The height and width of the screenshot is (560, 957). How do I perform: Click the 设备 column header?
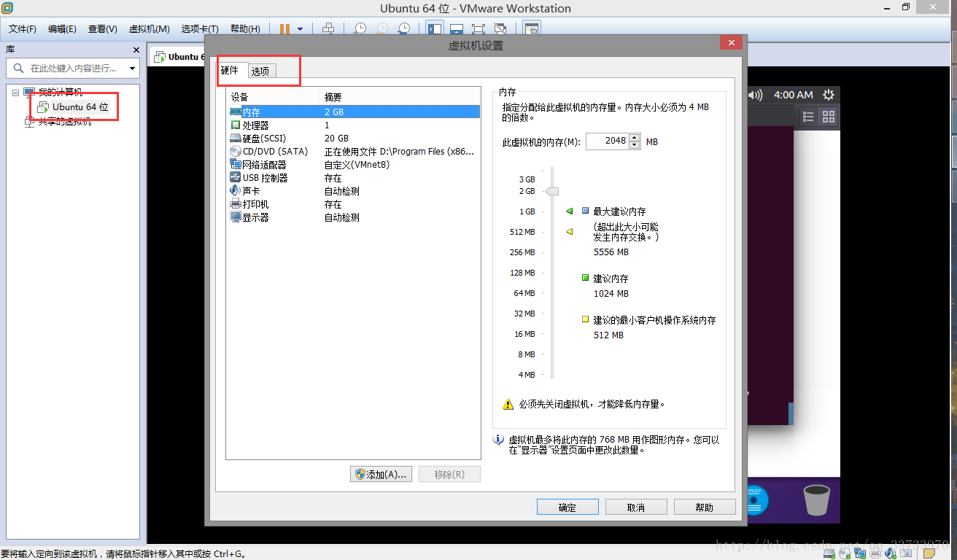pyautogui.click(x=274, y=97)
